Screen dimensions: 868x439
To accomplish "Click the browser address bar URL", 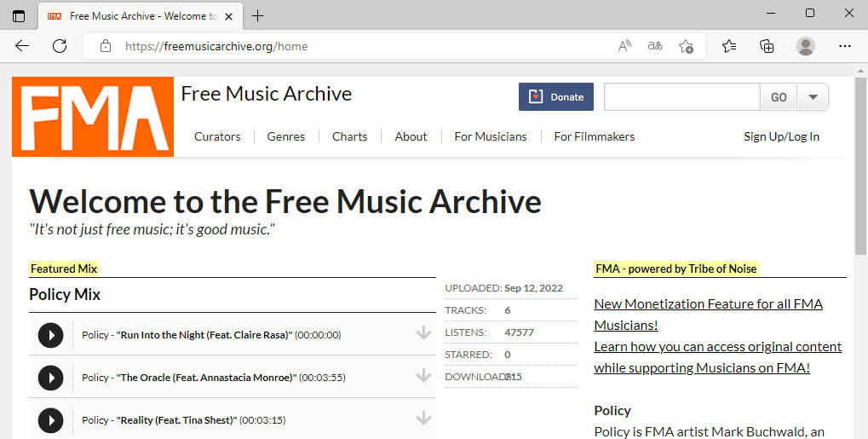I will [216, 46].
